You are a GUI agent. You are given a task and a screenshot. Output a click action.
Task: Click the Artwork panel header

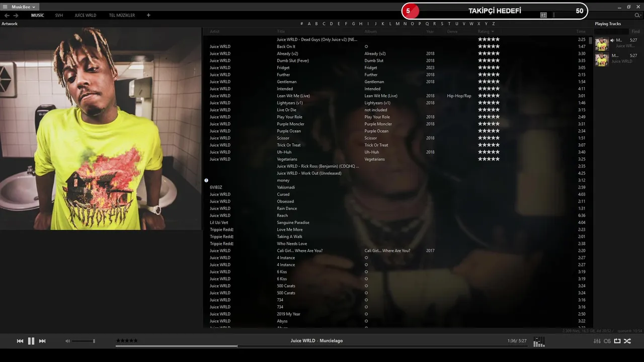pyautogui.click(x=10, y=24)
